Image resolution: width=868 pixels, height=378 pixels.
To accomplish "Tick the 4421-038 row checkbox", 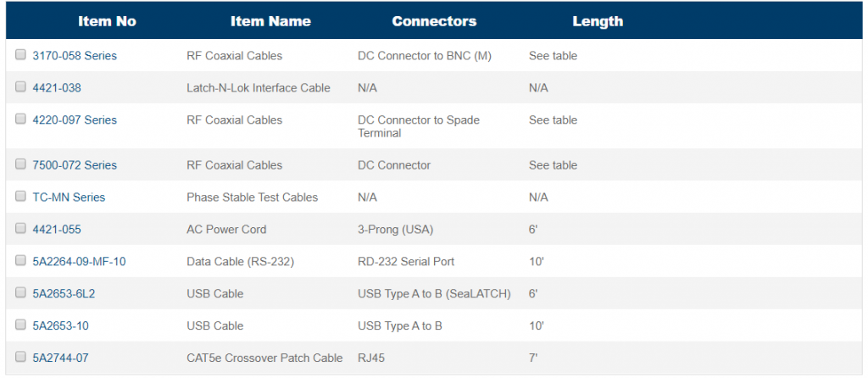I will tap(20, 87).
